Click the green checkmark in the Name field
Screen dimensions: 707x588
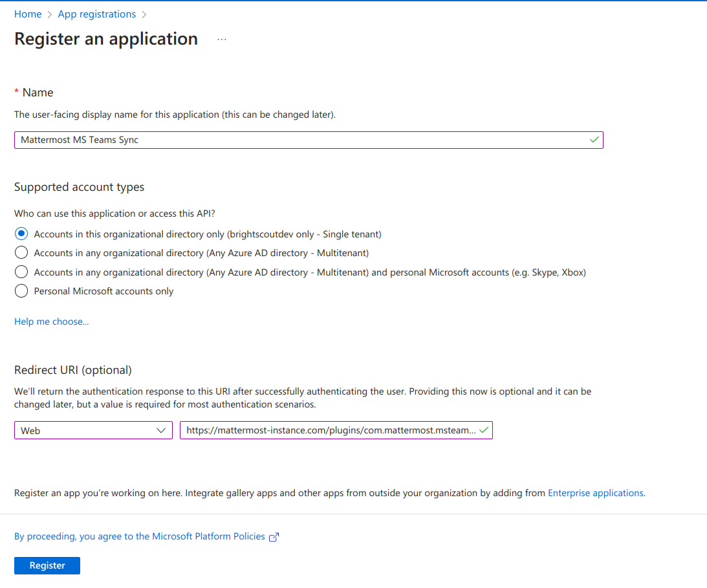point(594,140)
